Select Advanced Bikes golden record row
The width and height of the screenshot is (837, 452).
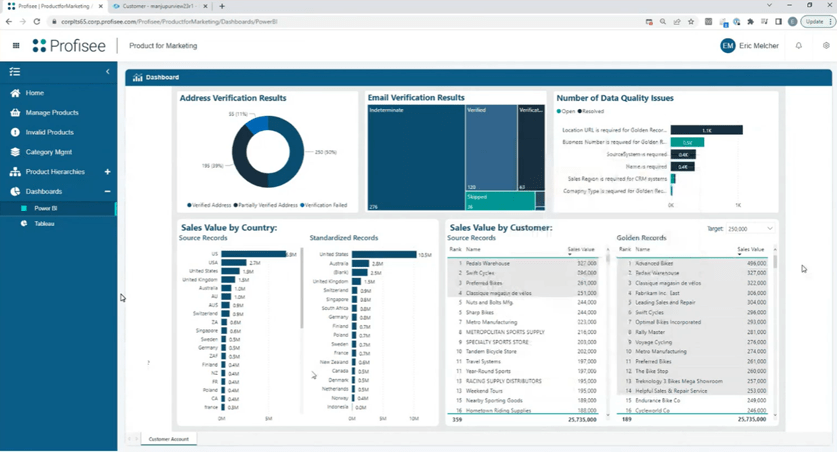[x=692, y=264]
